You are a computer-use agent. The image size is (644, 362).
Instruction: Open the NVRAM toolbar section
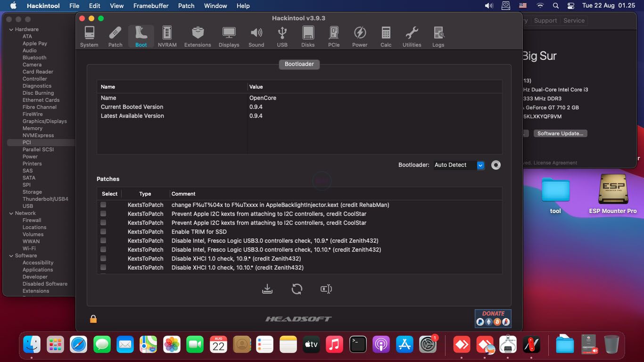pos(167,37)
